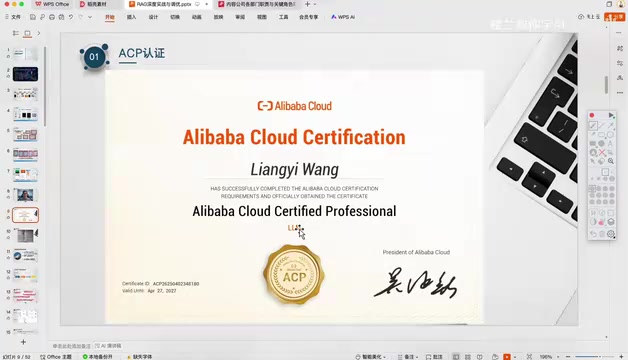
Task: Click the save icon in quick toolbar
Action: pos(33,17)
